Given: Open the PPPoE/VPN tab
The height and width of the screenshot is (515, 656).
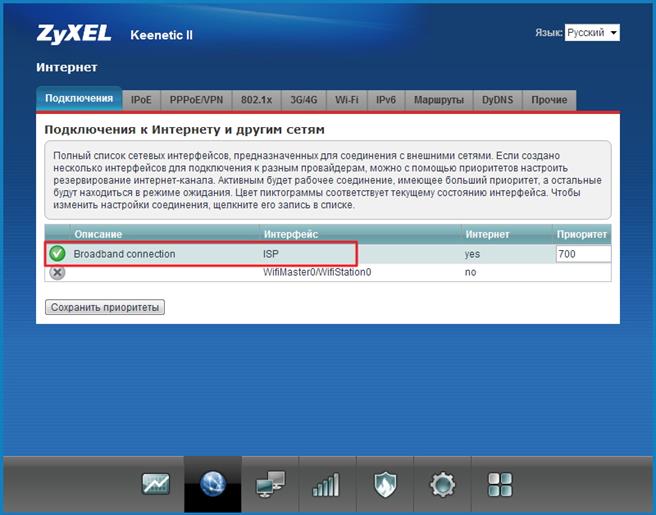Looking at the screenshot, I should (196, 100).
